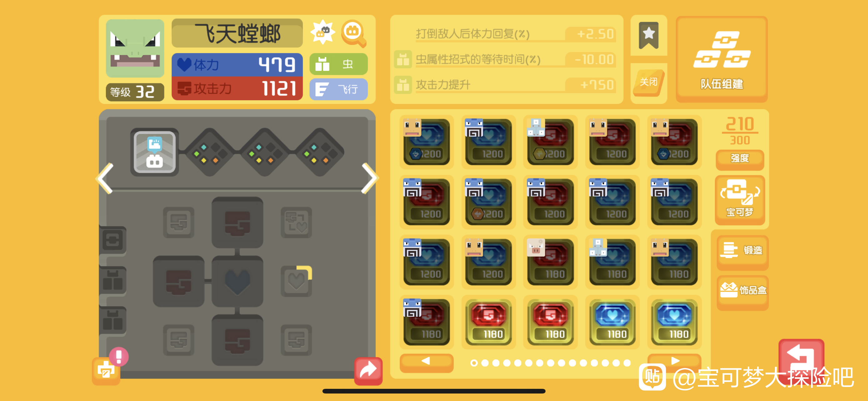This screenshot has height=401, width=868.
Task: Go to previous Pokémon with left chevron
Action: tap(105, 178)
